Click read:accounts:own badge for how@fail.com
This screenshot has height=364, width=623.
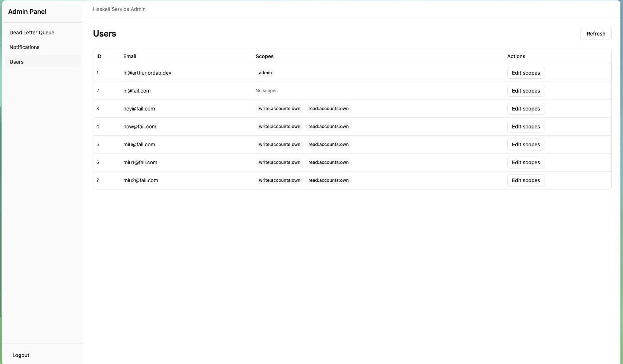point(329,127)
